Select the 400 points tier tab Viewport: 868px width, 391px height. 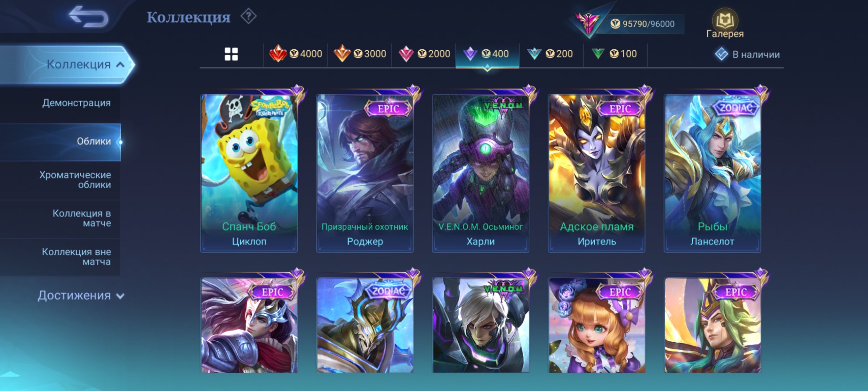(487, 54)
